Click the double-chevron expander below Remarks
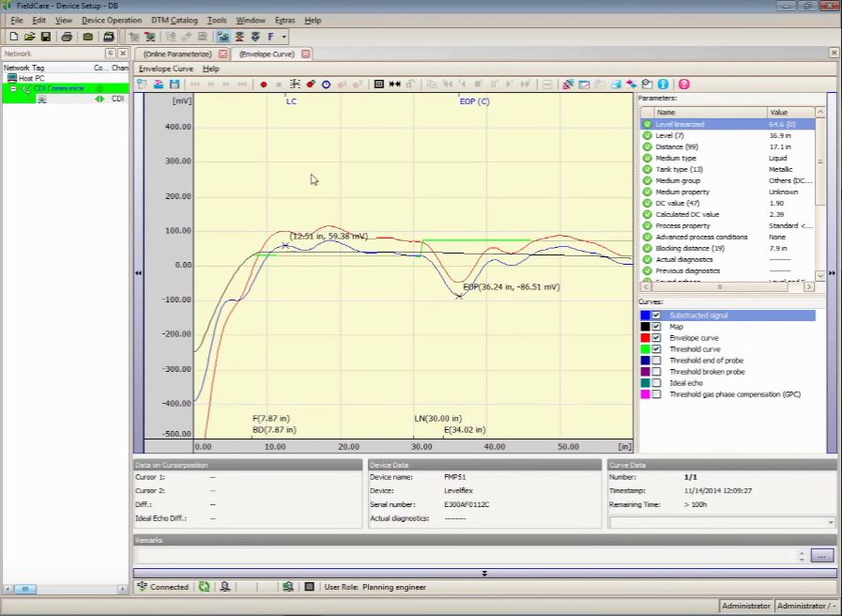This screenshot has width=842, height=616. [x=484, y=573]
